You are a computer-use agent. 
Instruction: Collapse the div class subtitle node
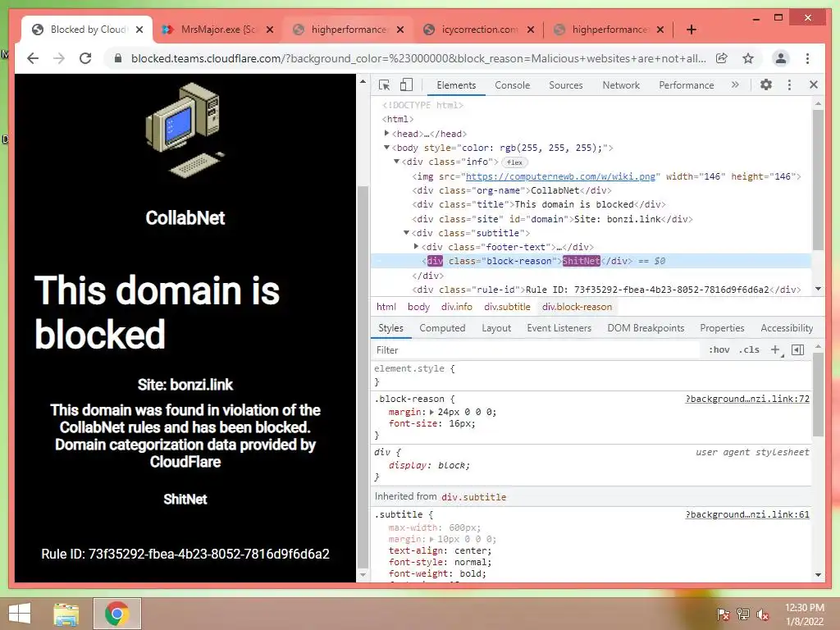(406, 232)
